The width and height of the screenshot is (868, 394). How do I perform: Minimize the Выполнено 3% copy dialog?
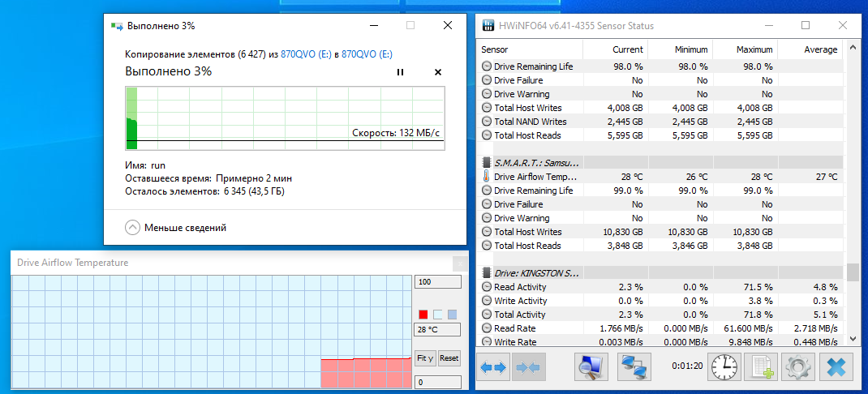tap(374, 25)
